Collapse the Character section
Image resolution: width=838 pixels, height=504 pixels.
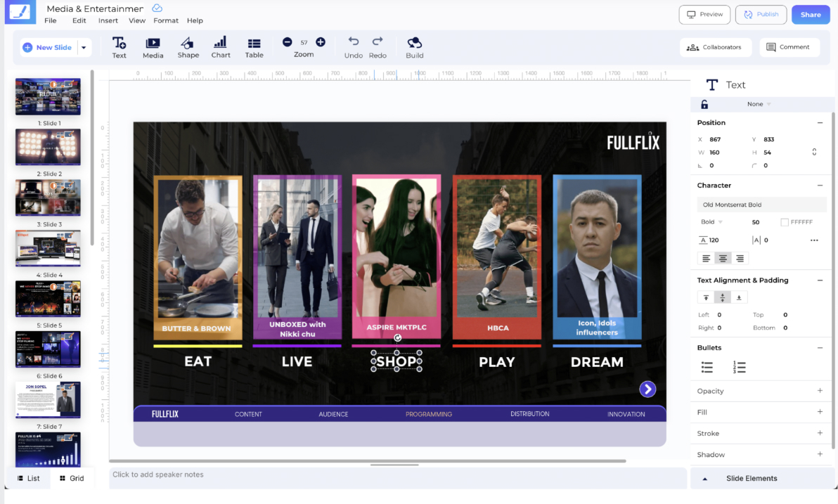(x=820, y=186)
